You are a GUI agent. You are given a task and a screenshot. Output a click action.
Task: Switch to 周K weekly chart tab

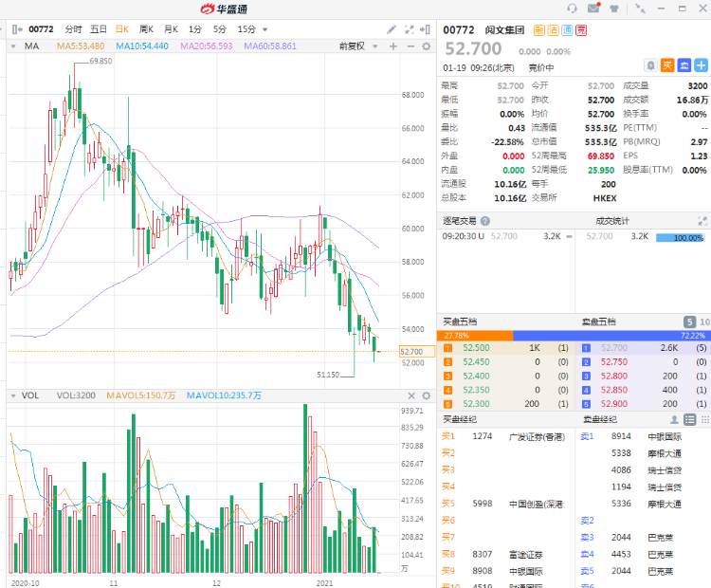tap(147, 29)
